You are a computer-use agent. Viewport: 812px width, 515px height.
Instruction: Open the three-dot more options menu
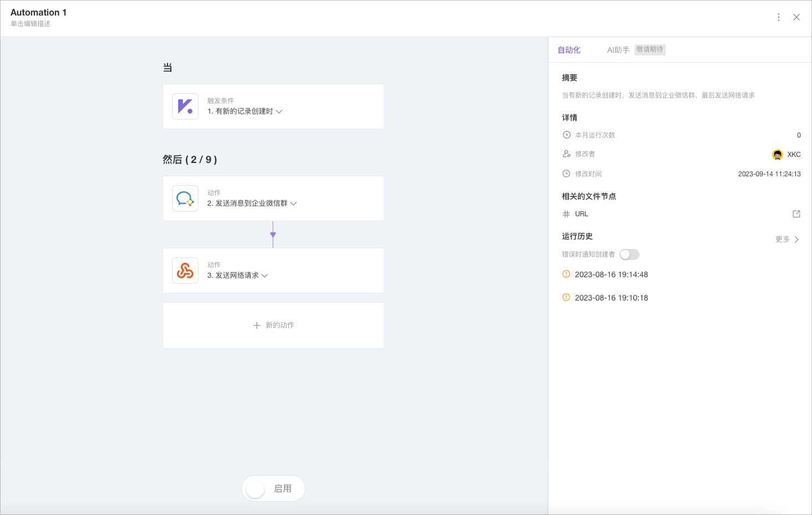click(x=779, y=17)
